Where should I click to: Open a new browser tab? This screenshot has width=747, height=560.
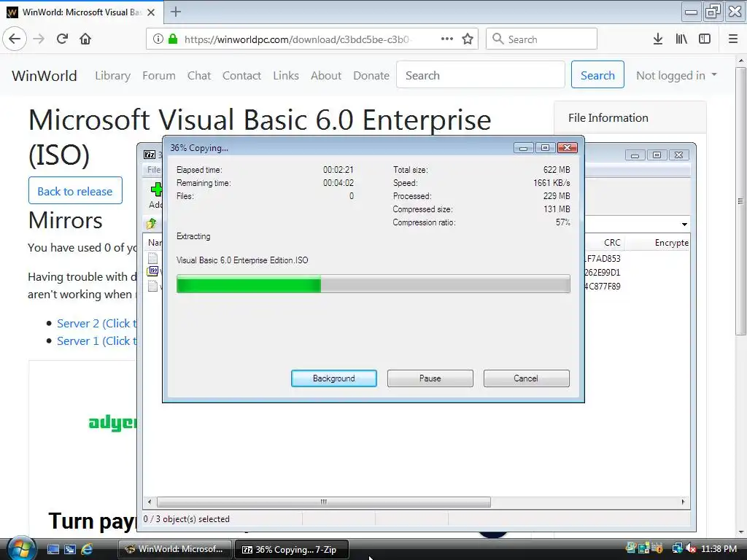pyautogui.click(x=175, y=12)
